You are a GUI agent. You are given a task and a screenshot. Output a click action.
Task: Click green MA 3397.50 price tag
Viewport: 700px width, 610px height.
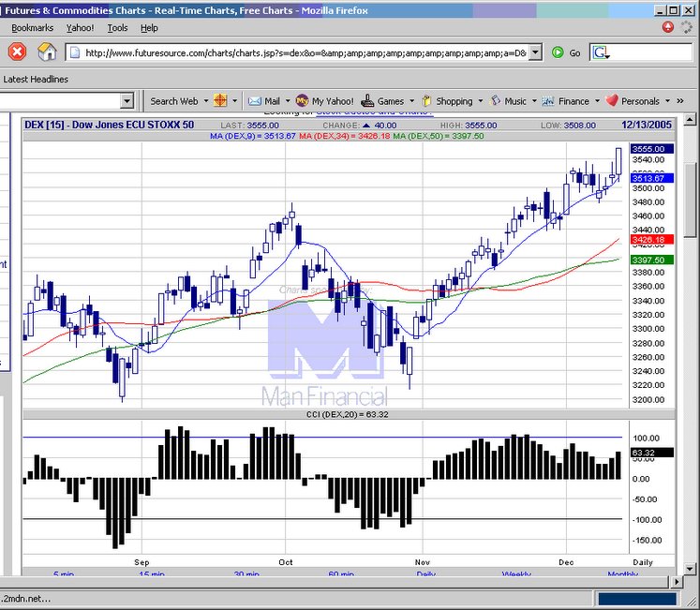point(652,260)
